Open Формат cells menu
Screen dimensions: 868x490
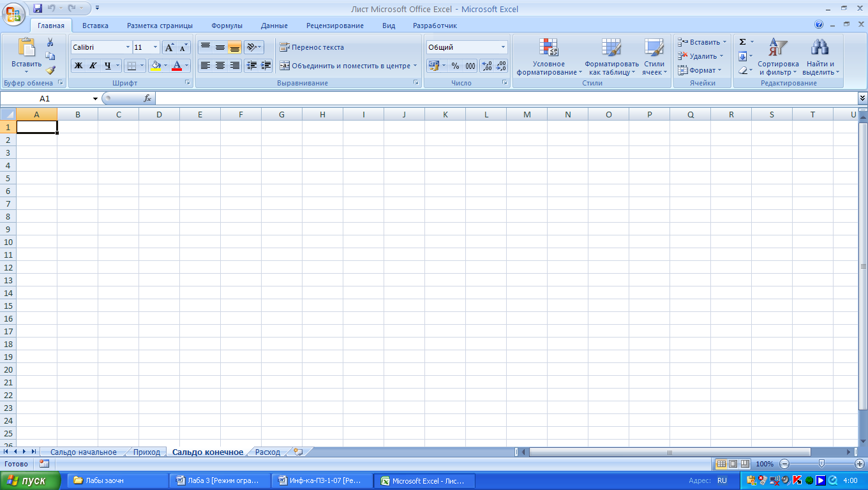(x=699, y=70)
